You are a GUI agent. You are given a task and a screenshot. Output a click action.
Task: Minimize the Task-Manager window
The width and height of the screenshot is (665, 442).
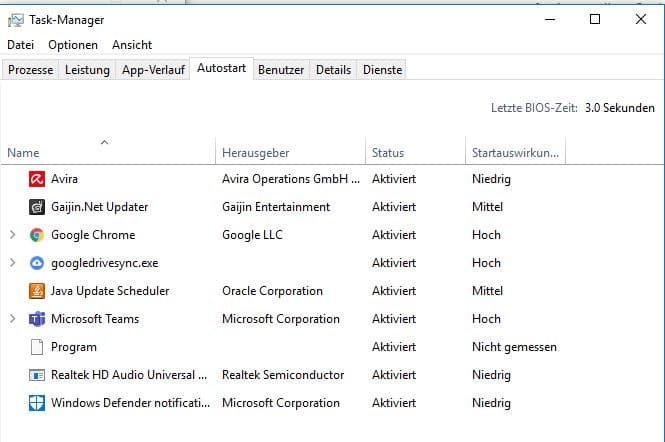550,19
